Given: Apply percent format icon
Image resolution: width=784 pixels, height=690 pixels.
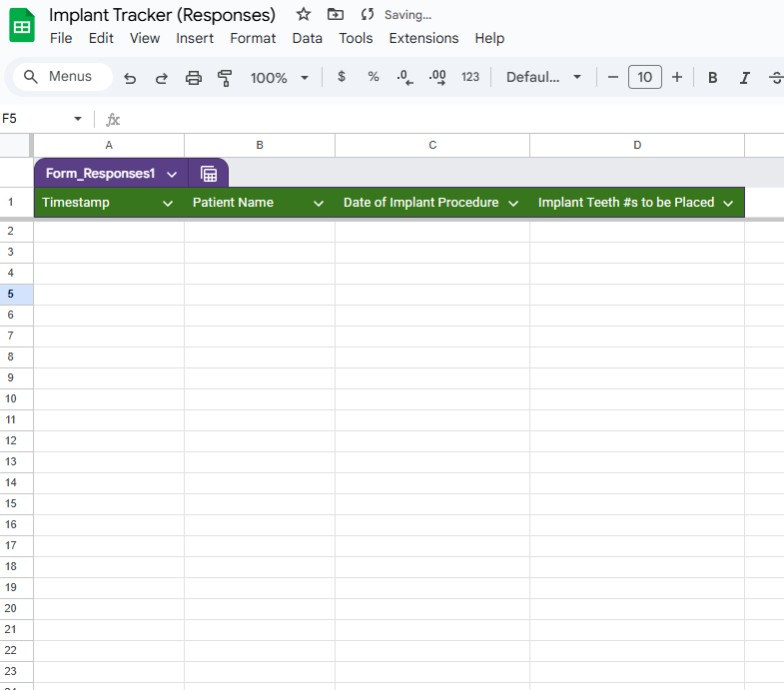Looking at the screenshot, I should point(373,77).
